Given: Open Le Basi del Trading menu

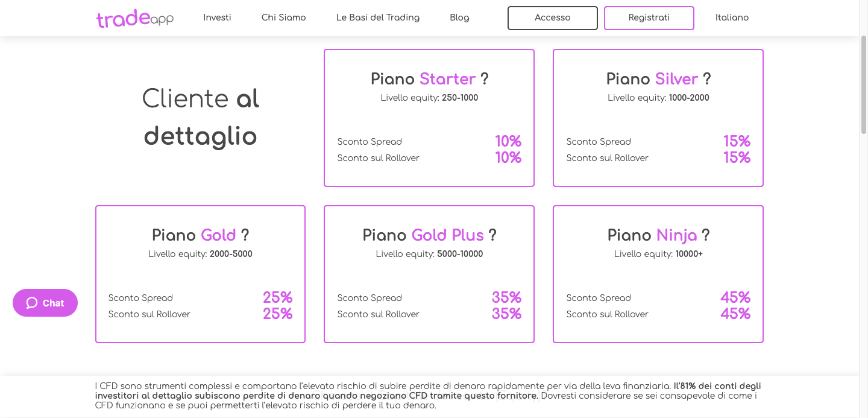Looking at the screenshot, I should click(378, 17).
